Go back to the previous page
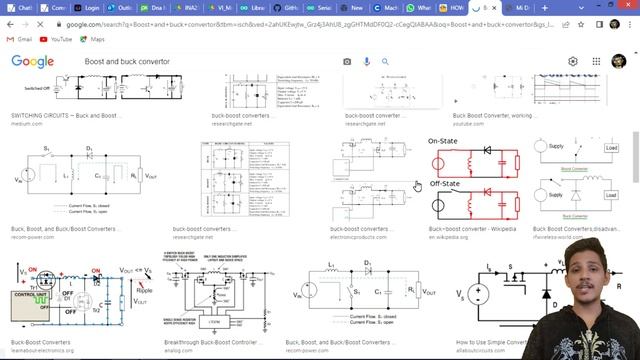This screenshot has height=360, width=640. pyautogui.click(x=10, y=24)
